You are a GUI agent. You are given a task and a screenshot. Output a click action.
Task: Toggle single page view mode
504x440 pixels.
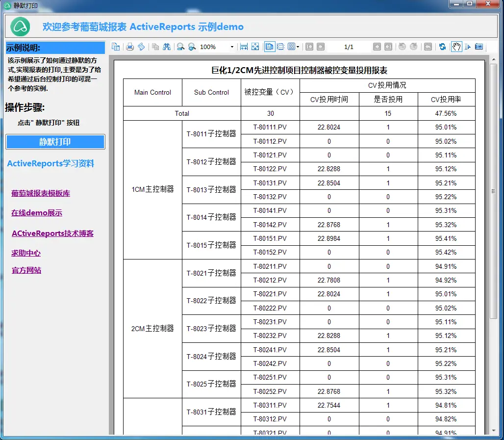coord(269,47)
